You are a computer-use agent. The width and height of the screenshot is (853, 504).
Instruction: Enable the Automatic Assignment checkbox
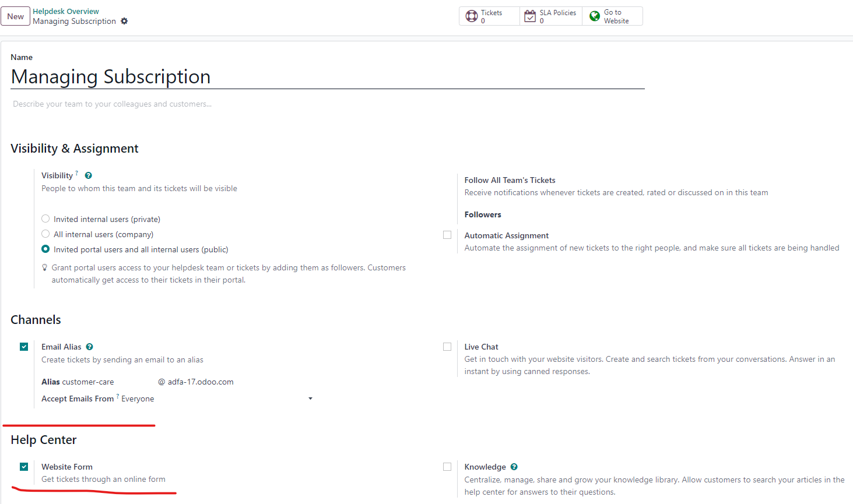point(447,235)
